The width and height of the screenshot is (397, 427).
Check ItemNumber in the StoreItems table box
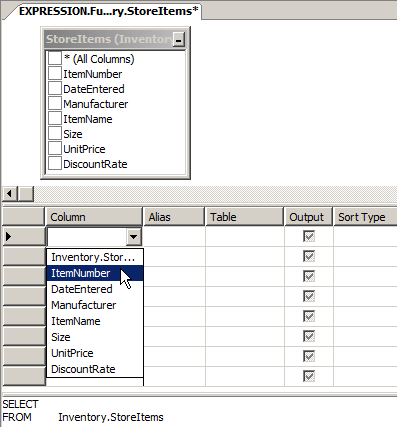pyautogui.click(x=55, y=73)
